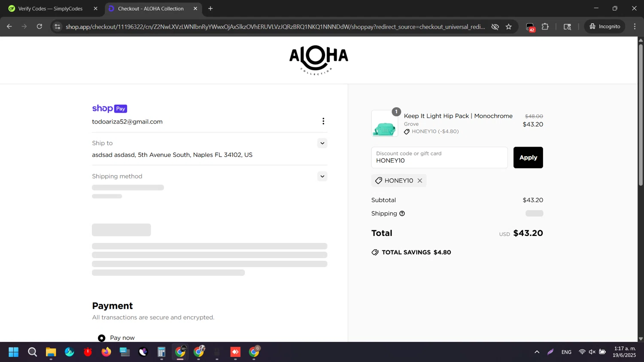This screenshot has height=362, width=644.
Task: Click the Keep It Light Hip Pack title
Action: click(458, 116)
